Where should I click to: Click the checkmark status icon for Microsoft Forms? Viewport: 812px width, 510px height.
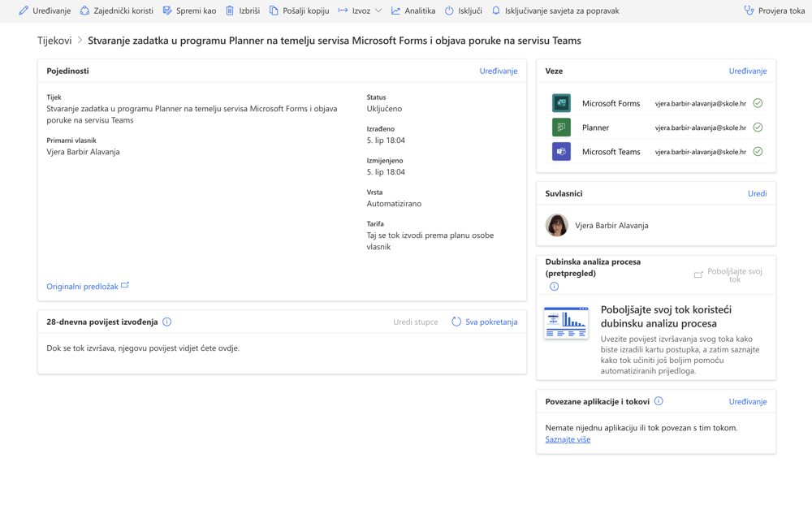tap(758, 103)
